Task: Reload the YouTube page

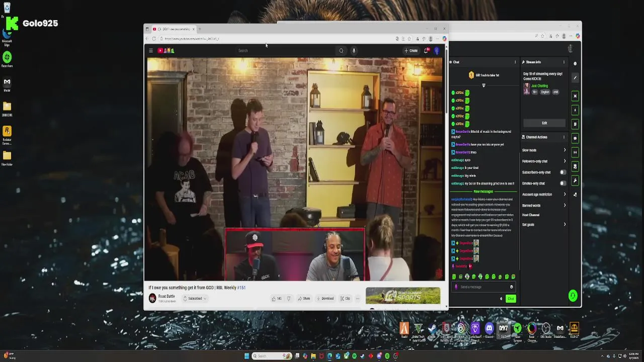Action: (x=154, y=39)
